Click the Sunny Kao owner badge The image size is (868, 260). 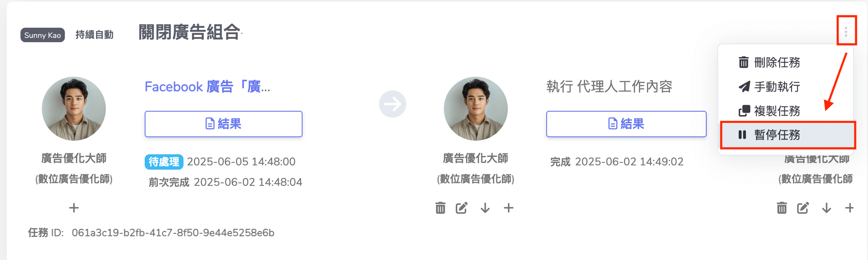pyautogui.click(x=43, y=35)
